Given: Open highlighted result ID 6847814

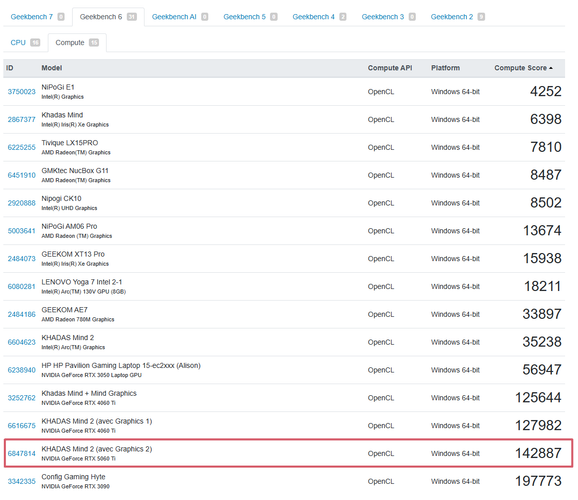Looking at the screenshot, I should pos(21,454).
